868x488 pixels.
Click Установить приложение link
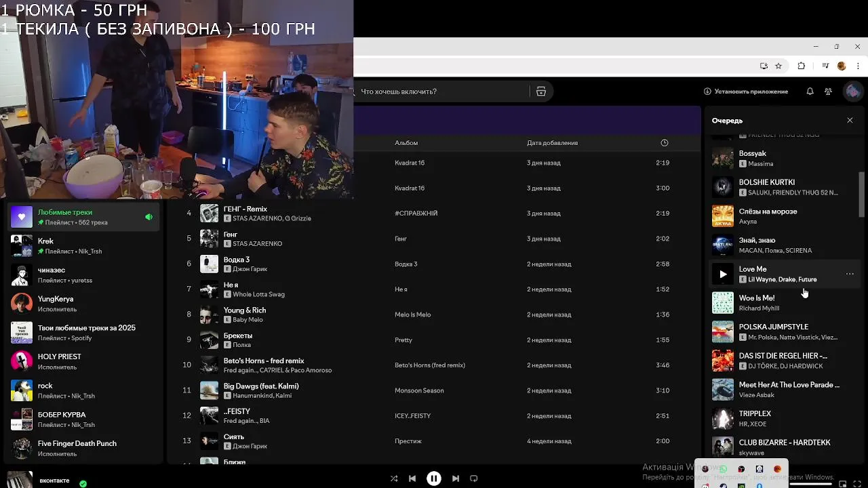[x=746, y=91]
